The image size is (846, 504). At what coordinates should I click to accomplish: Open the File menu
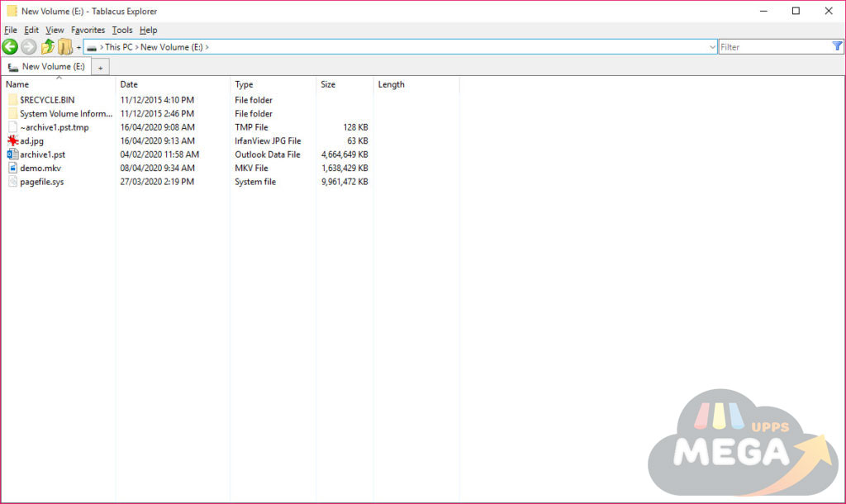click(x=11, y=31)
